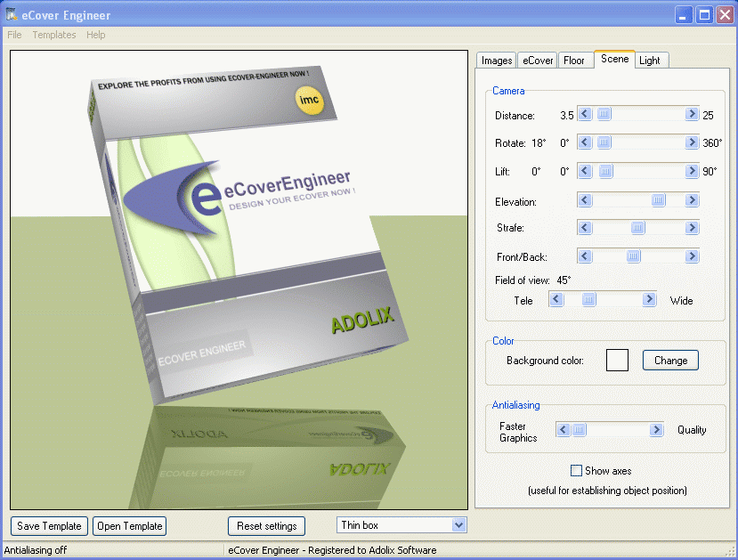The image size is (738, 560).
Task: Click the Wide arrow to widen field of view
Action: click(647, 300)
